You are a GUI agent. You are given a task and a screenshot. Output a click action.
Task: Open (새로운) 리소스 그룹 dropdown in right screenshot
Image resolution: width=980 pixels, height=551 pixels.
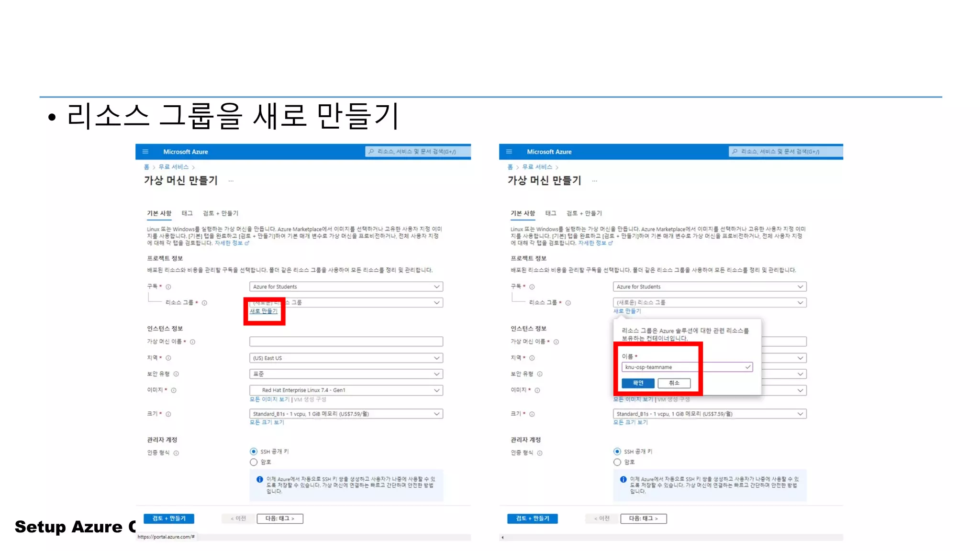click(710, 302)
